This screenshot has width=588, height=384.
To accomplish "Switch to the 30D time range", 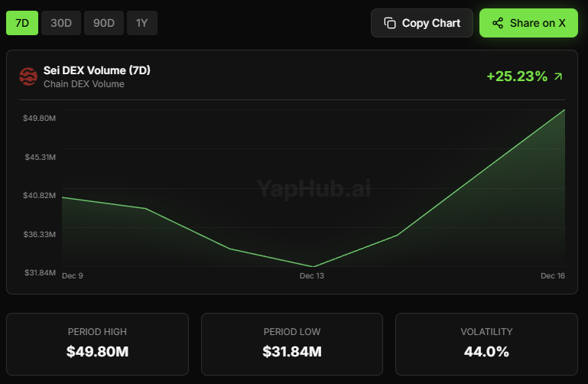I will pyautogui.click(x=61, y=23).
